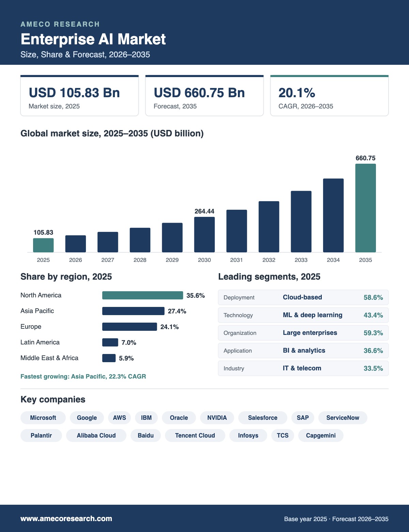The image size is (409, 532).
Task: Click the 2029 bar in market chart
Action: [172, 238]
